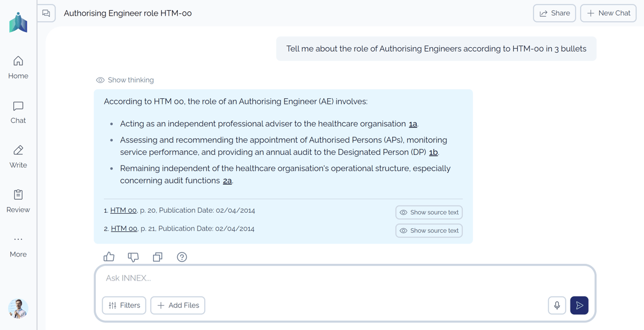This screenshot has height=330, width=644.
Task: Go to the Home section
Action: (18, 67)
